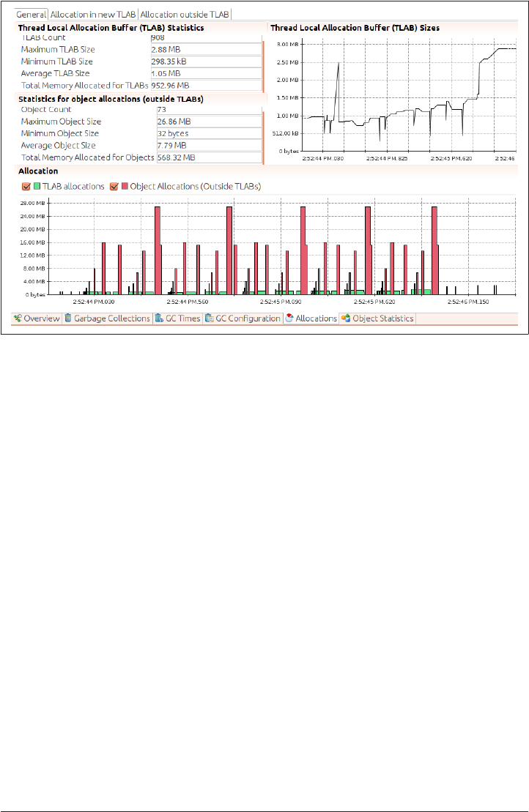Toggle Object Allocations (Outside TLABs) checkbox
The height and width of the screenshot is (812, 529).
click(x=114, y=187)
